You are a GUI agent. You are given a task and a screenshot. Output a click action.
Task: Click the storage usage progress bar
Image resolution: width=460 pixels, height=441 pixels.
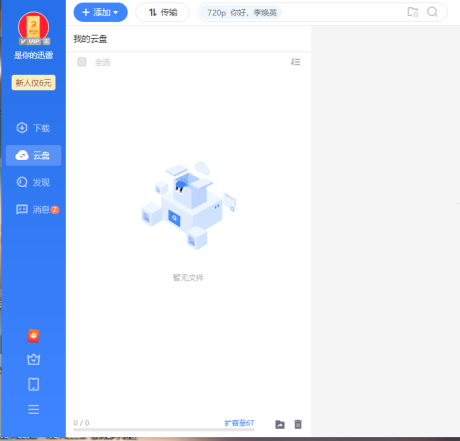pyautogui.click(x=164, y=430)
